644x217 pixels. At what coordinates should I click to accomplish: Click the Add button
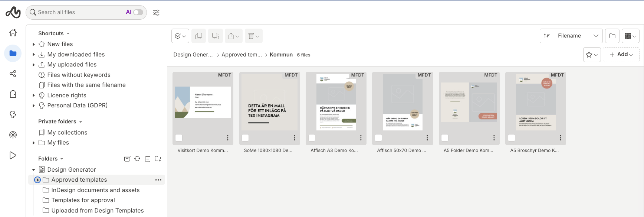click(621, 55)
